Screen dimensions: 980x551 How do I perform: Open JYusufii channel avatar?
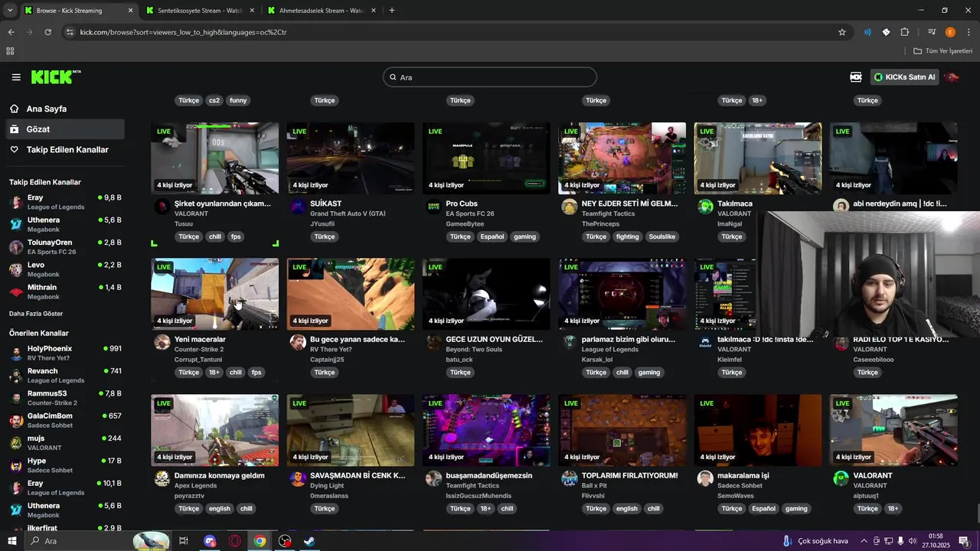click(x=298, y=207)
